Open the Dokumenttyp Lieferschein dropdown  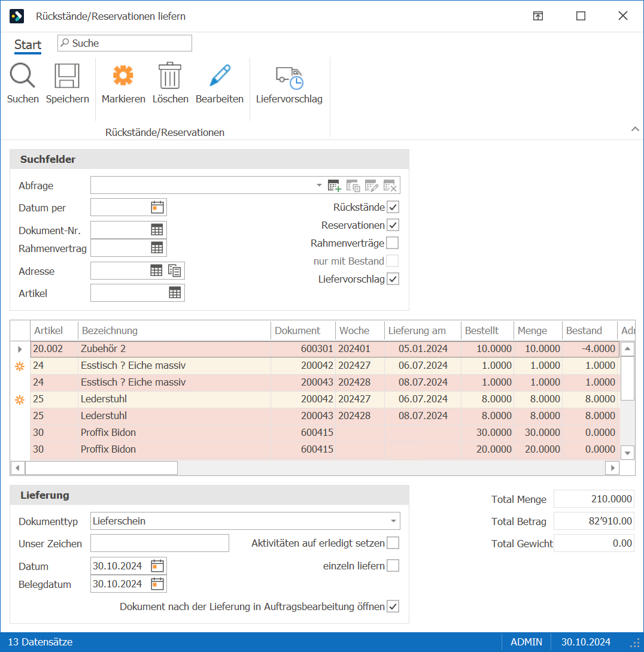click(393, 521)
